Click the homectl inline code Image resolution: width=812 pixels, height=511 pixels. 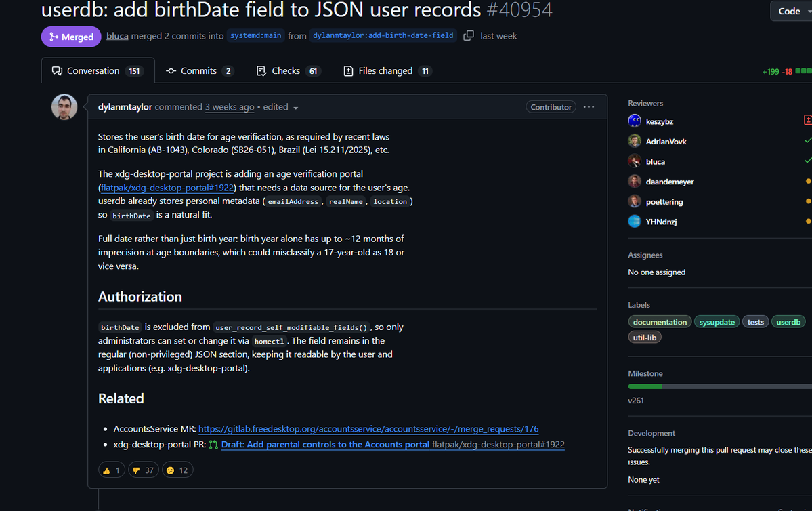coord(270,341)
